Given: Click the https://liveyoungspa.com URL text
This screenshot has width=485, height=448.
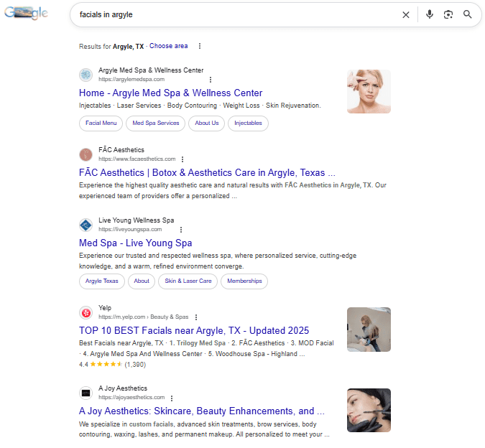Looking at the screenshot, I should click(x=130, y=230).
